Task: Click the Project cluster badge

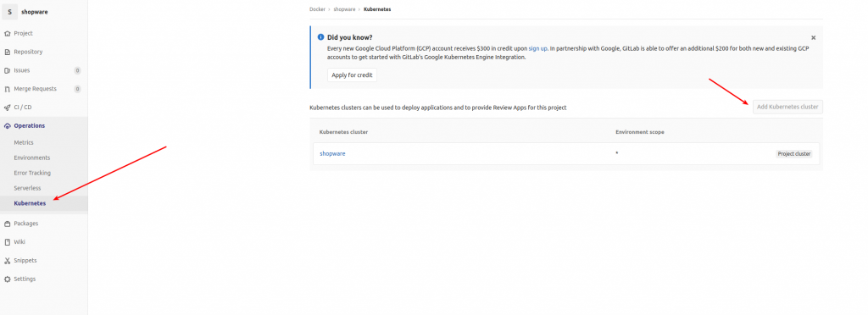Action: tap(794, 154)
